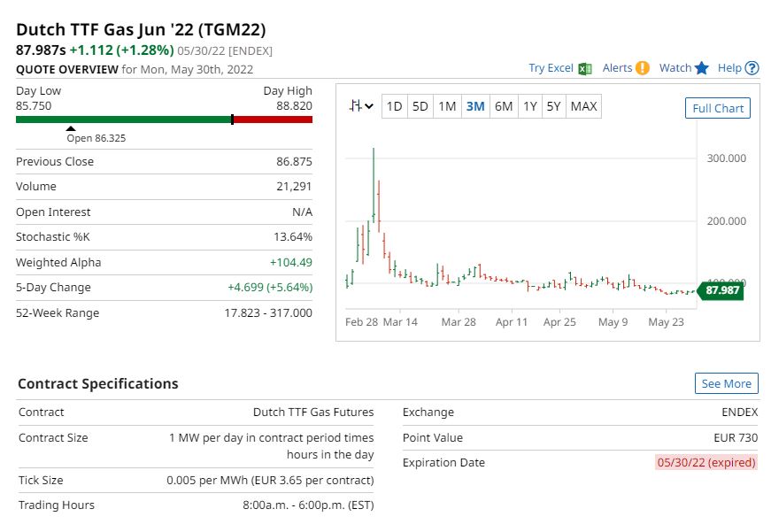
Task: Select the 5D chart period
Action: 420,106
